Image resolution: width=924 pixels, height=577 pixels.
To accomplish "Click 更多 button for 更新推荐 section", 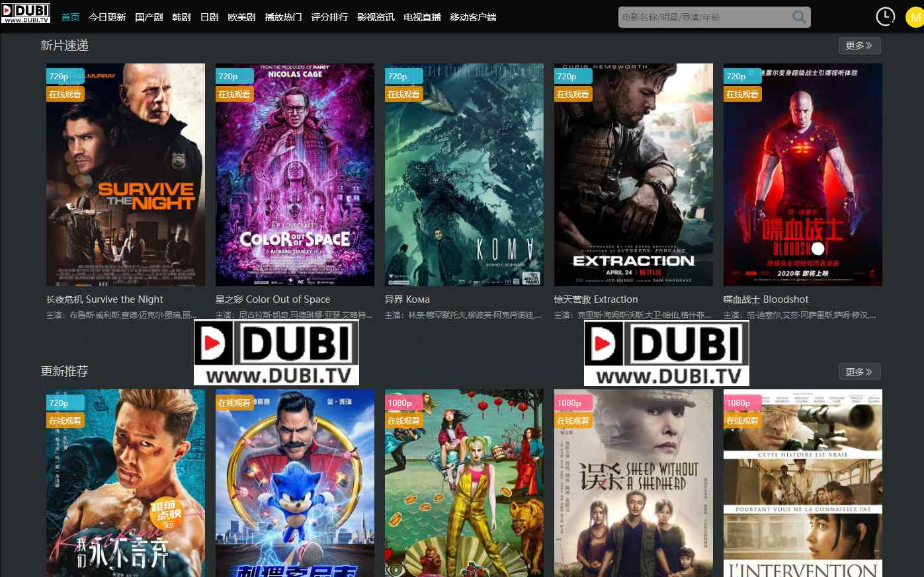I will [859, 372].
